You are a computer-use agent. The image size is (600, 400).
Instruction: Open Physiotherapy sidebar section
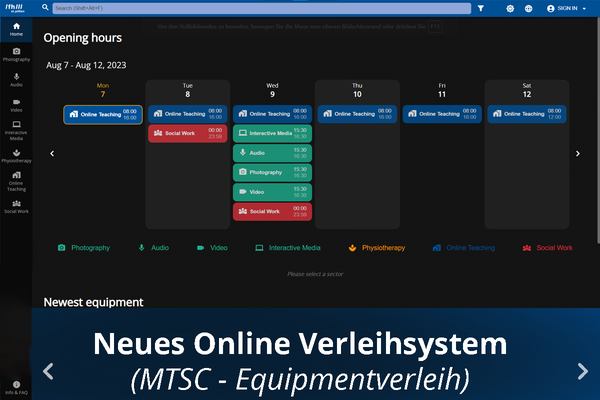click(x=16, y=154)
